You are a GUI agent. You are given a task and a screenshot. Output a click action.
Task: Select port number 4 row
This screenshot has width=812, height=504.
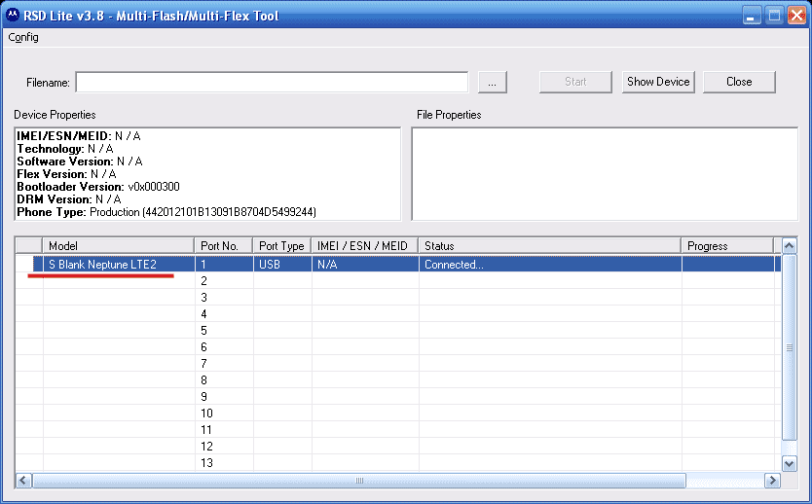tap(397, 314)
